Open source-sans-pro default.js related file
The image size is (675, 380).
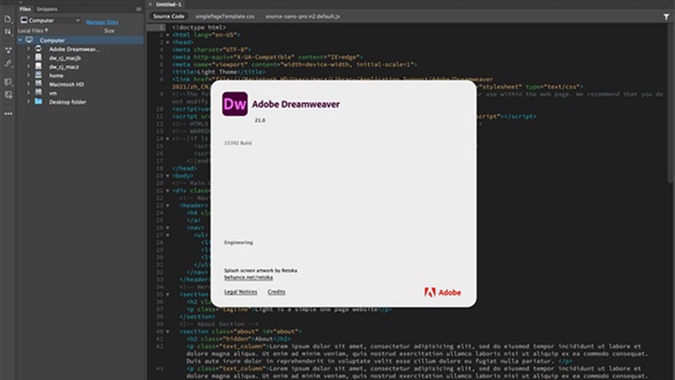click(302, 16)
